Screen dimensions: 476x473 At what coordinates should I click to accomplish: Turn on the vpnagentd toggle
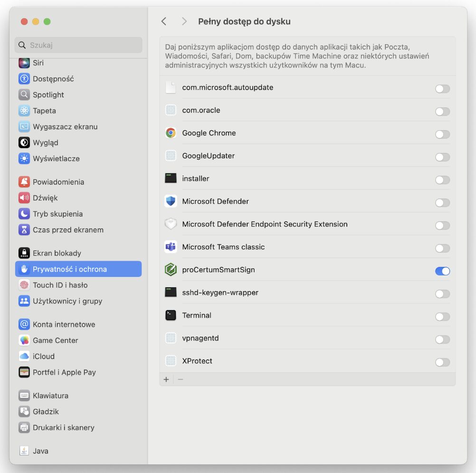point(442,340)
